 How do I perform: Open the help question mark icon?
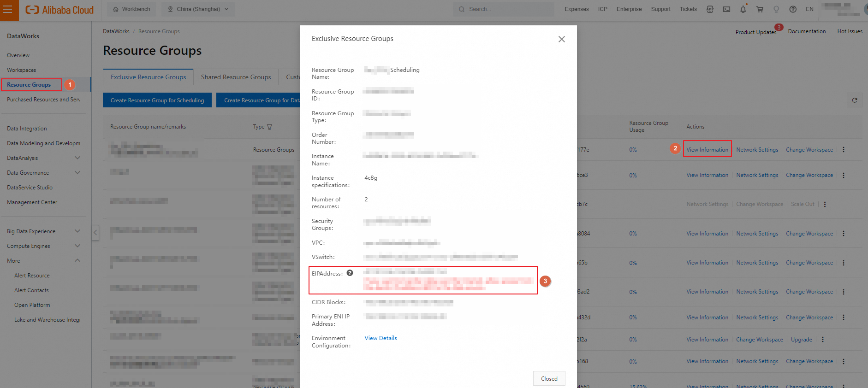[x=793, y=9]
